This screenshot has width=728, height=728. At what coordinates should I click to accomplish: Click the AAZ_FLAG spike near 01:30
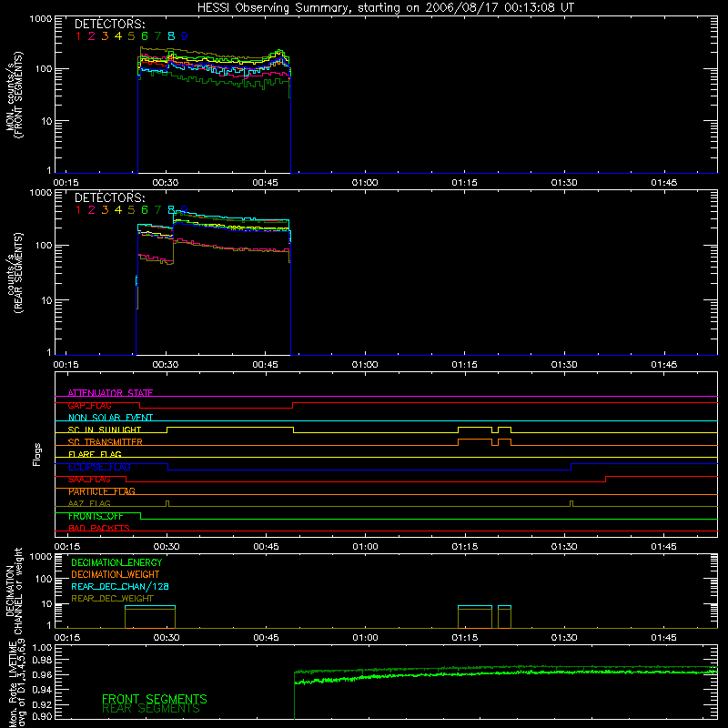pyautogui.click(x=571, y=503)
